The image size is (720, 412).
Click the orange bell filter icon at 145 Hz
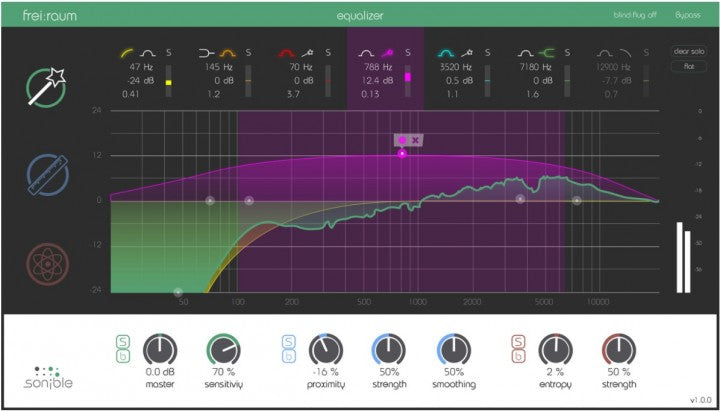click(226, 50)
